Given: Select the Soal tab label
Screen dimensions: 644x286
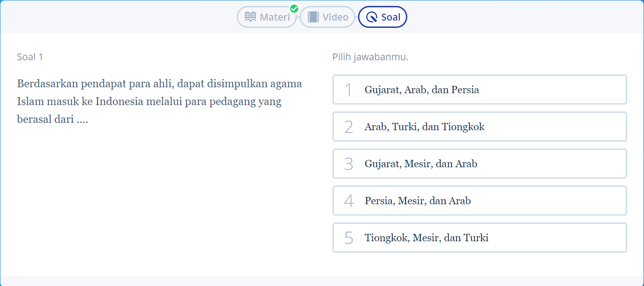Looking at the screenshot, I should [x=391, y=17].
